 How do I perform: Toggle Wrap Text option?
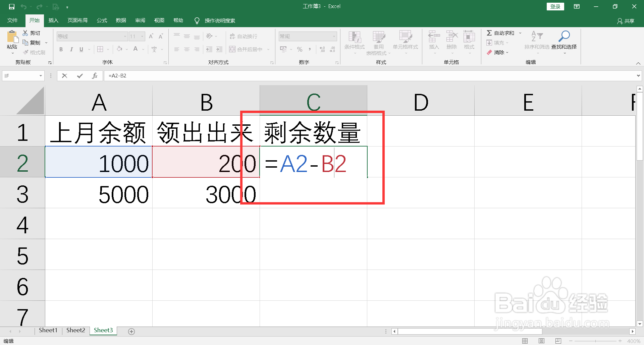point(244,36)
